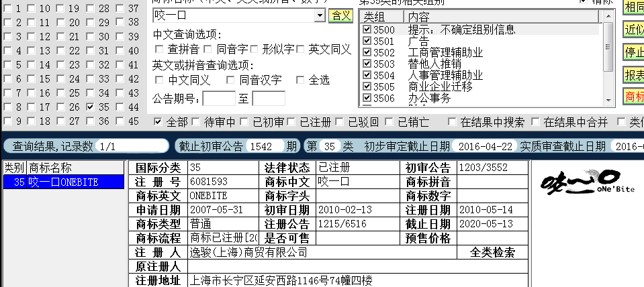Tick class 35 checkbox
644x287 pixels.
click(91, 107)
